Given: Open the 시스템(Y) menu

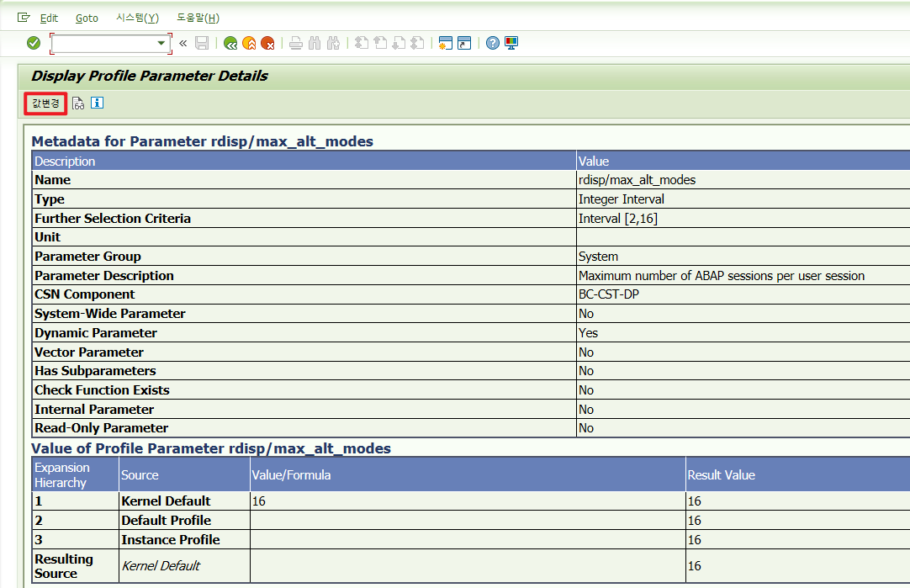Looking at the screenshot, I should (138, 18).
